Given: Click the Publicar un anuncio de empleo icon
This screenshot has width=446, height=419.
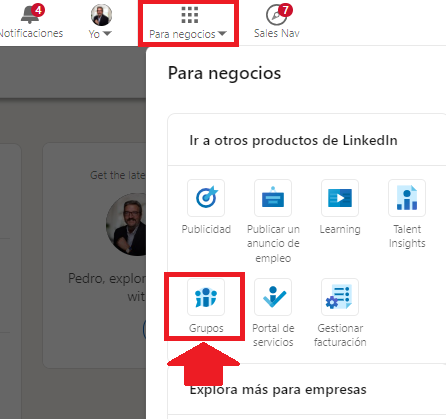Looking at the screenshot, I should coord(273,198).
